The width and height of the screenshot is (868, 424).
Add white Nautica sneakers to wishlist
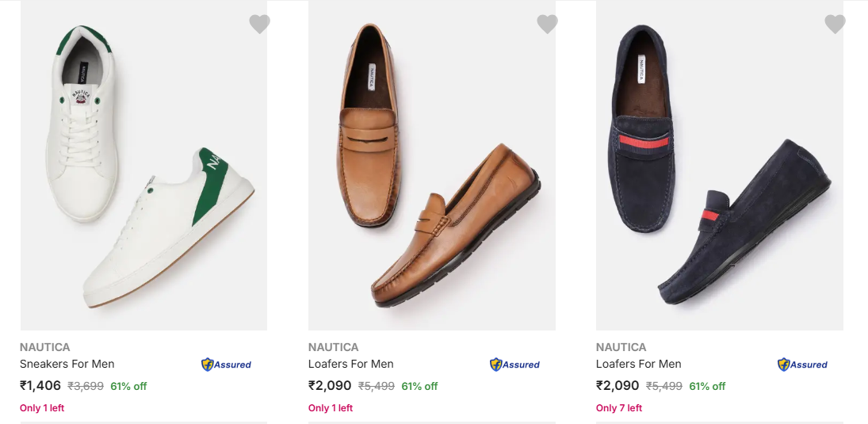click(259, 25)
